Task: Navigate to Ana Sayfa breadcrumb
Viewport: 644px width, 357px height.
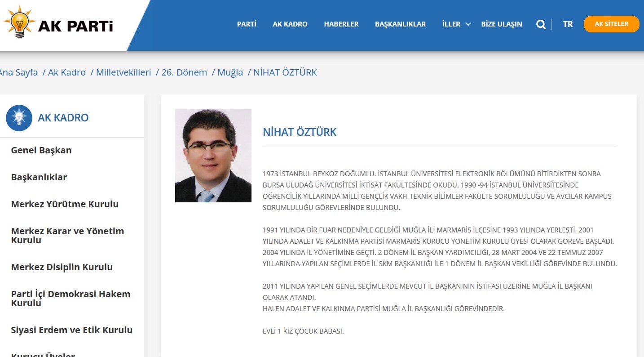Action: tap(18, 72)
